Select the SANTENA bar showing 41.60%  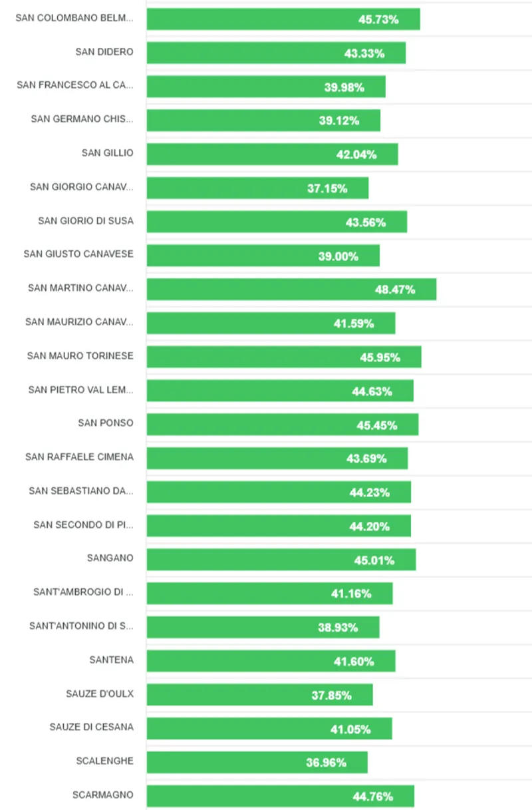click(271, 662)
